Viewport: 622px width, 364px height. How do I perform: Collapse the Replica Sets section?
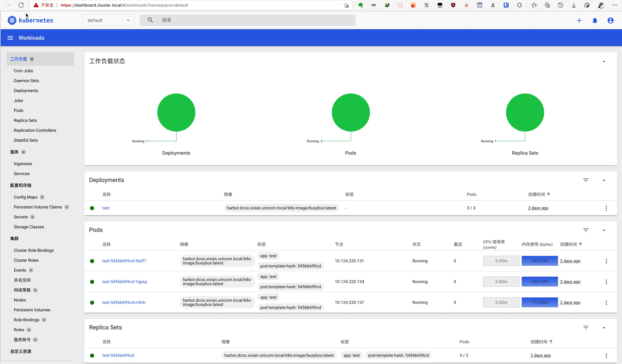pos(604,327)
